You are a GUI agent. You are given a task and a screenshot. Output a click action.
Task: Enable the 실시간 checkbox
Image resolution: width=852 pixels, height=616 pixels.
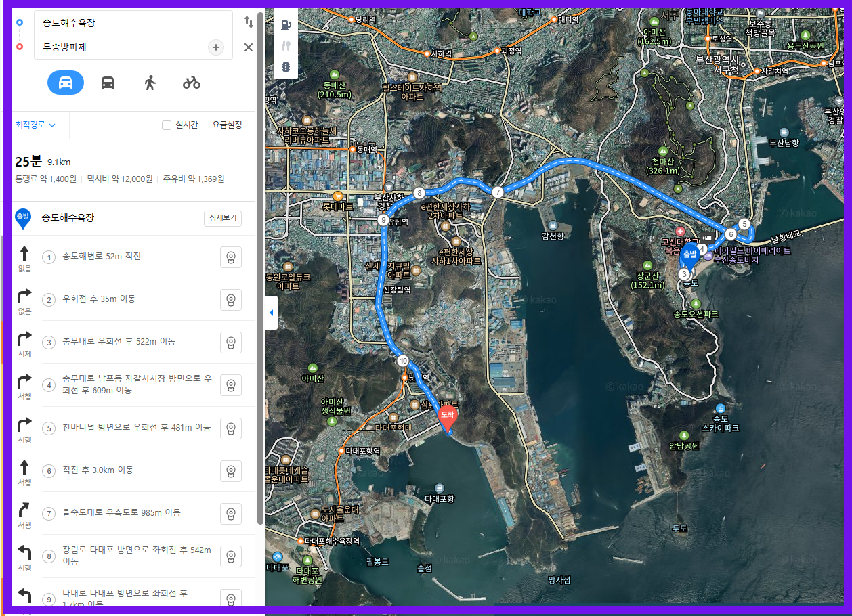167,125
